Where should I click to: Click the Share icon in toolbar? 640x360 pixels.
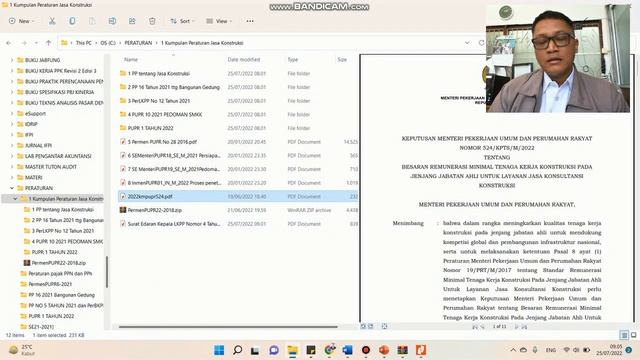click(132, 21)
